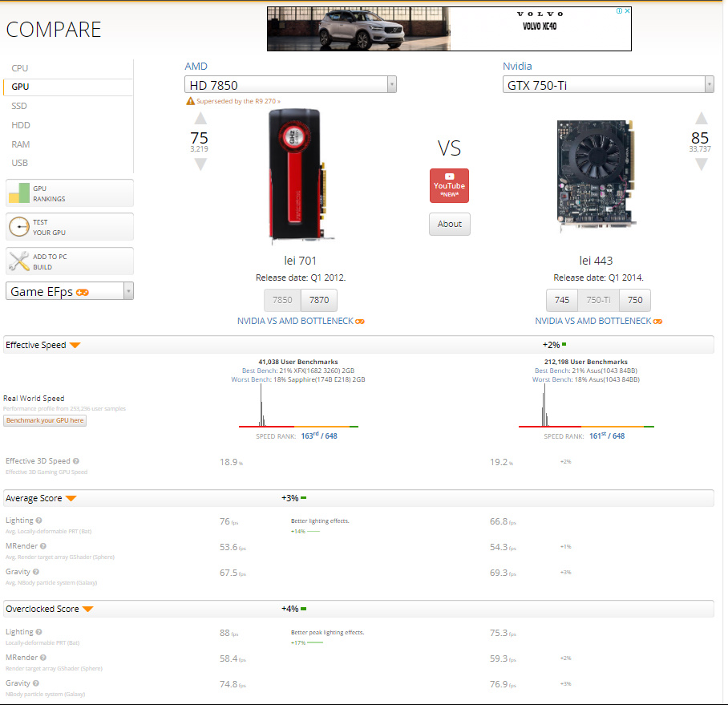Open the USB comparison category

(19, 163)
